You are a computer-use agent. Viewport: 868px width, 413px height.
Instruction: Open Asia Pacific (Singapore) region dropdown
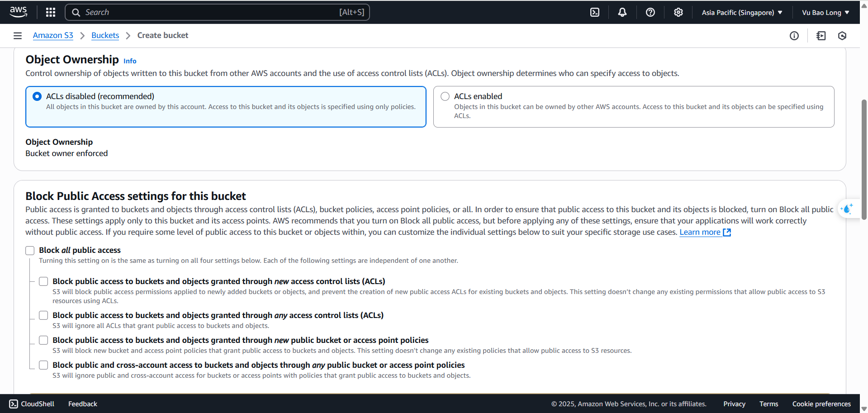click(742, 13)
